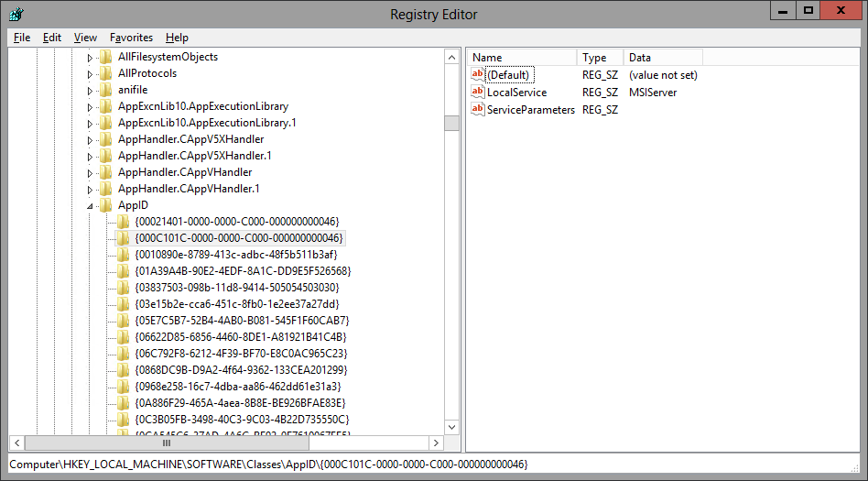Select key {00021401-0000-0000-C000-000000000046}

click(237, 222)
